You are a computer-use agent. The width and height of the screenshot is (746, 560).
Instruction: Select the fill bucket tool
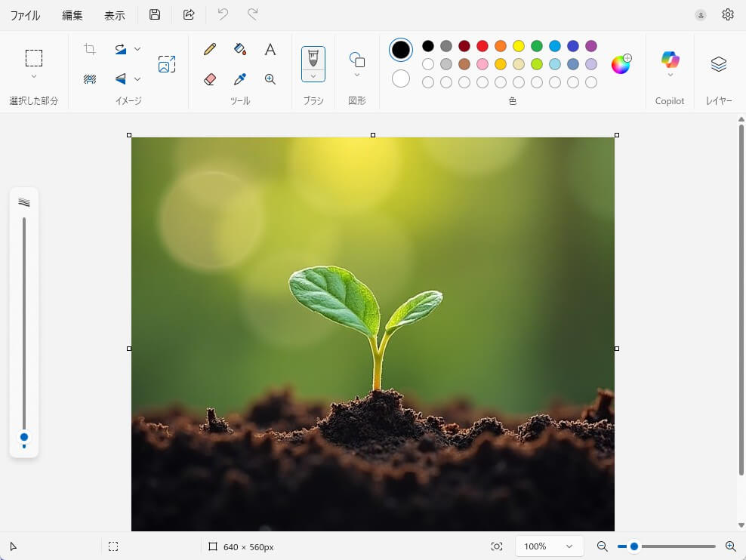(240, 49)
